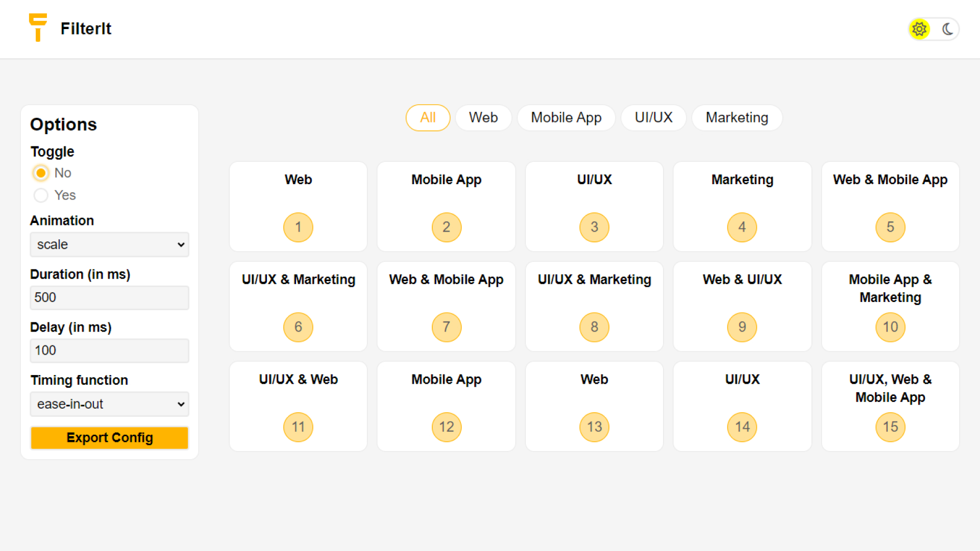Select the No toggle radio button
Image resolution: width=980 pixels, height=551 pixels.
[41, 173]
